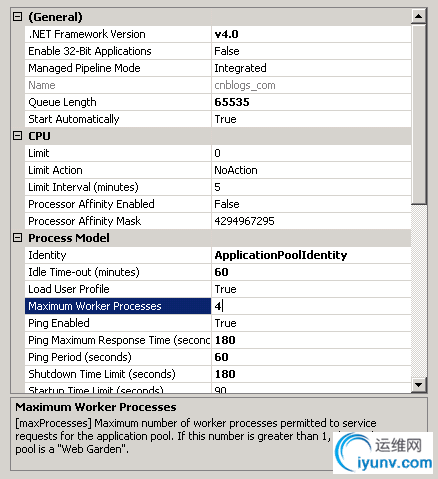The width and height of the screenshot is (438, 479).
Task: Click the Maximum Worker Processes input field
Action: [311, 306]
